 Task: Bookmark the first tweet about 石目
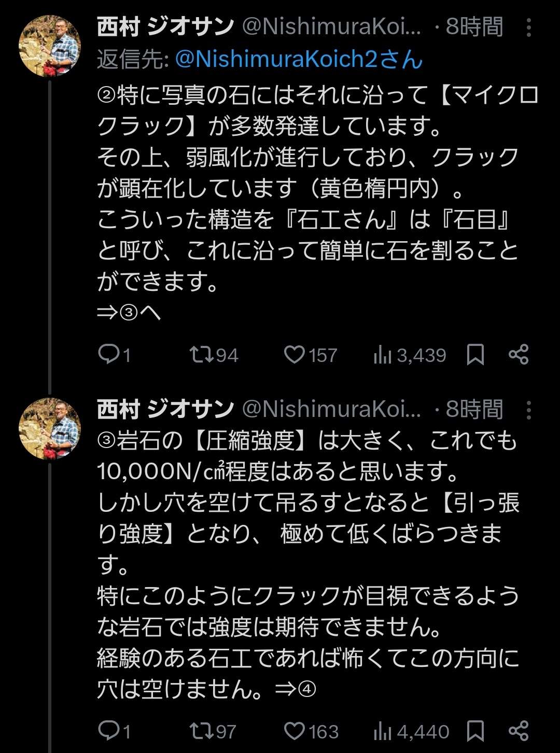pyautogui.click(x=475, y=355)
